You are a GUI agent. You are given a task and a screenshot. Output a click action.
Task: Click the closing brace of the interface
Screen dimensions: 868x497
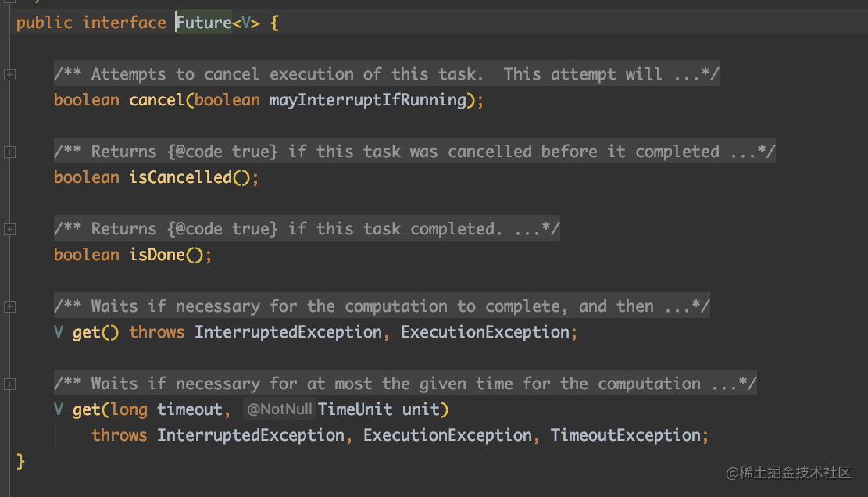(21, 461)
